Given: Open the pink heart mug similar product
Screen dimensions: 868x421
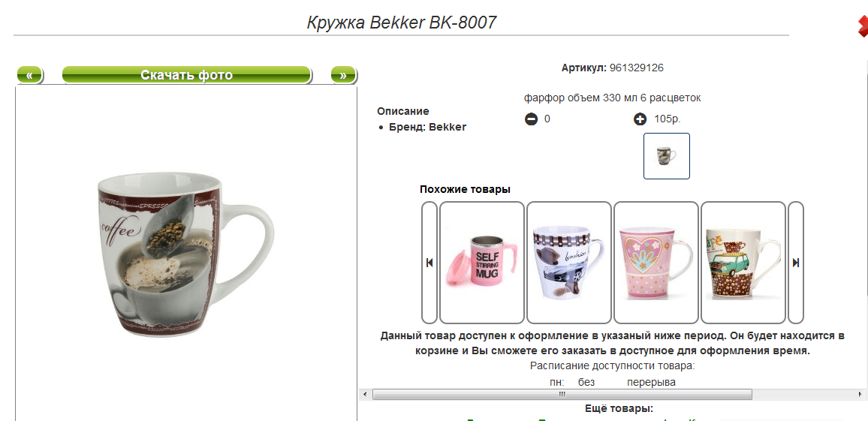Looking at the screenshot, I should pyautogui.click(x=656, y=262).
